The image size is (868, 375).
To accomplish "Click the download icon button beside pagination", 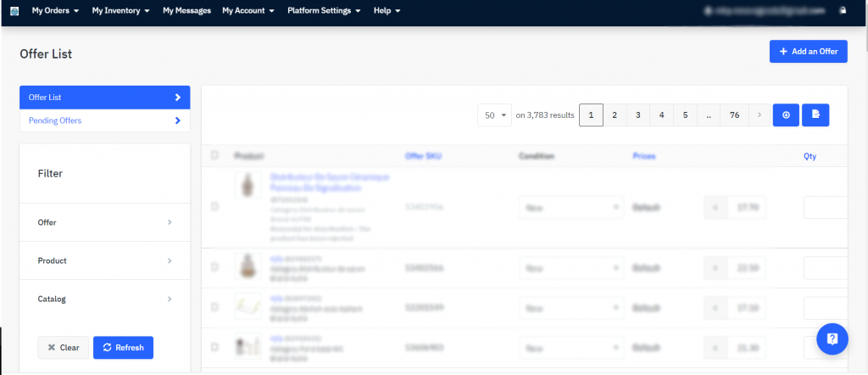I will click(786, 115).
